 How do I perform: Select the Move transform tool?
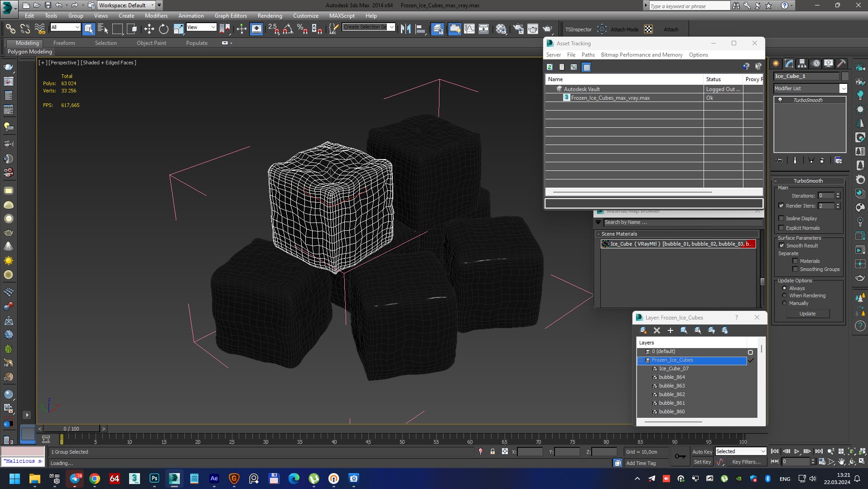pos(149,29)
